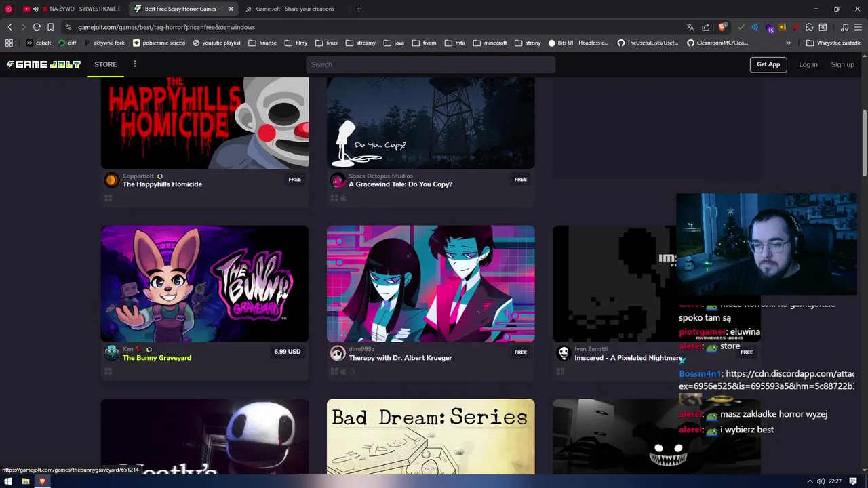Open the apps grid icon in bookmarks bar

pos(9,43)
